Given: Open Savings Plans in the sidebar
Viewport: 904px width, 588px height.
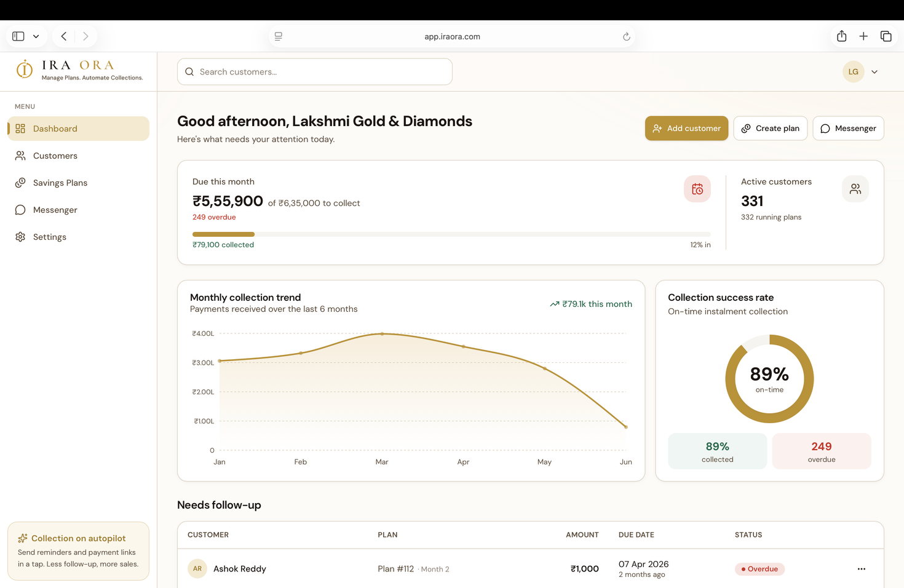Looking at the screenshot, I should 78,183.
